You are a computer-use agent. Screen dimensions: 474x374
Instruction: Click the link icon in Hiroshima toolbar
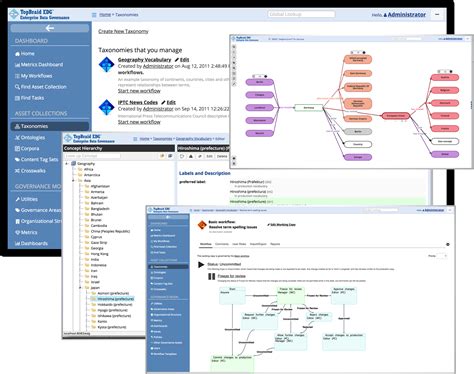(x=199, y=156)
